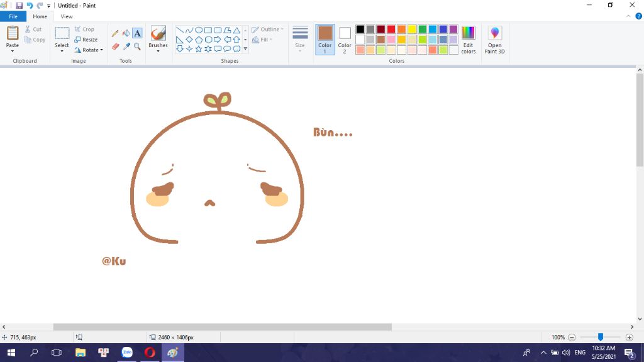This screenshot has width=644, height=362.
Task: Choose the Oval shape
Action: click(x=198, y=30)
